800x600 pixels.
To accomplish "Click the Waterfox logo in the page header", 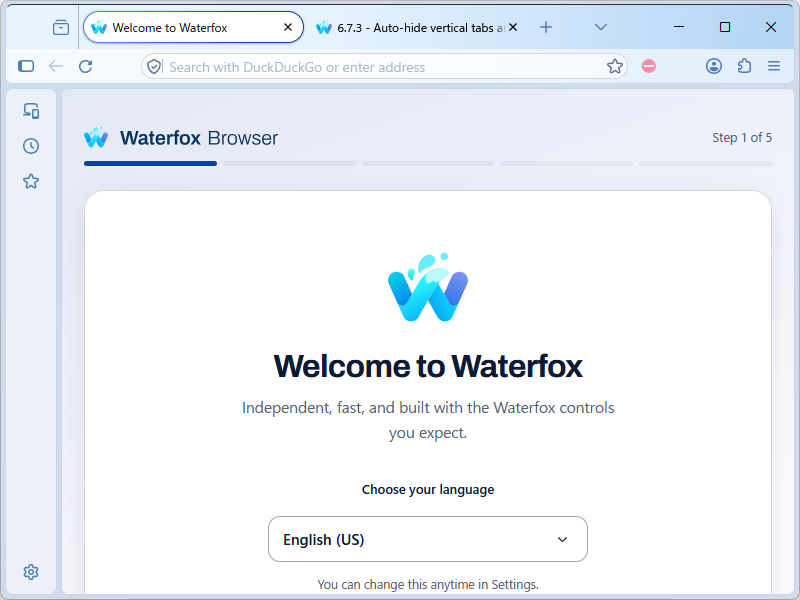I will pyautogui.click(x=96, y=137).
